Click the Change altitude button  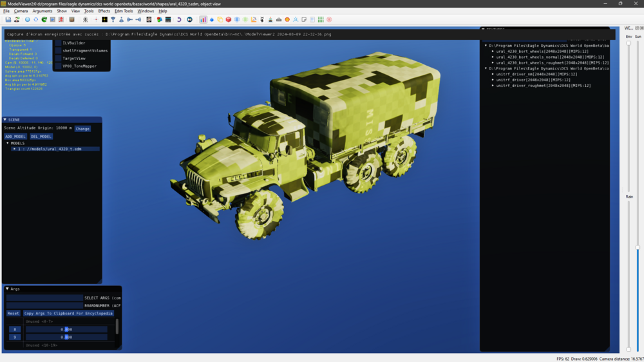click(x=82, y=129)
